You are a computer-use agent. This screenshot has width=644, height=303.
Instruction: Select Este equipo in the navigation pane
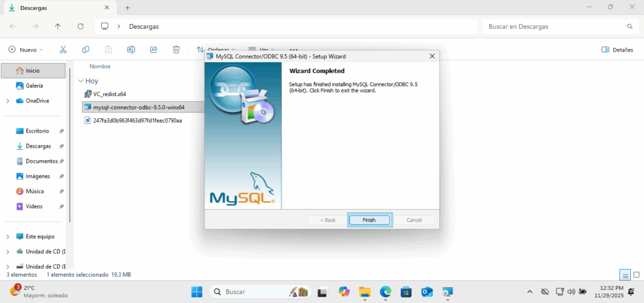(40, 236)
